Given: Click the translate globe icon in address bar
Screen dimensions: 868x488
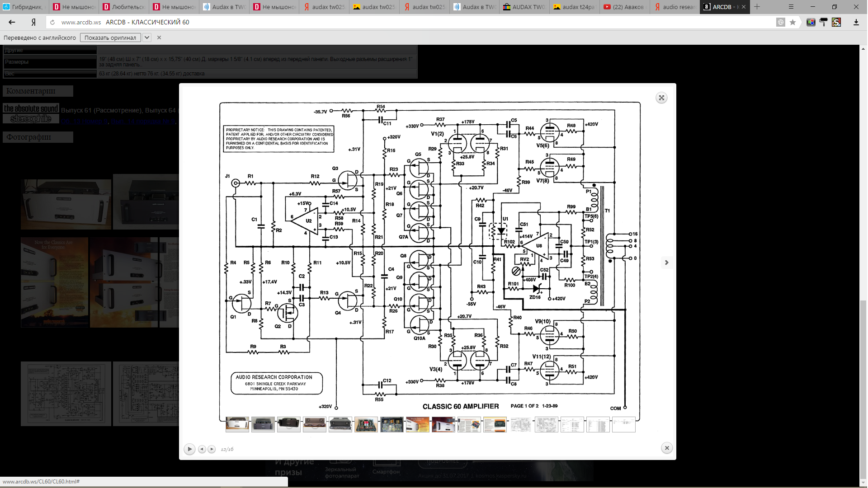Looking at the screenshot, I should [781, 22].
